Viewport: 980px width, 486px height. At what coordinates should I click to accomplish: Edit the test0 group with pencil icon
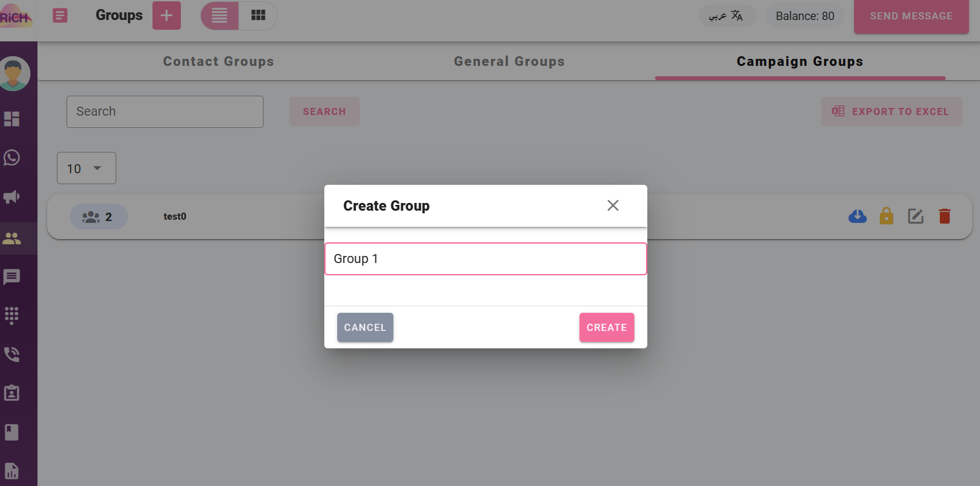point(915,216)
